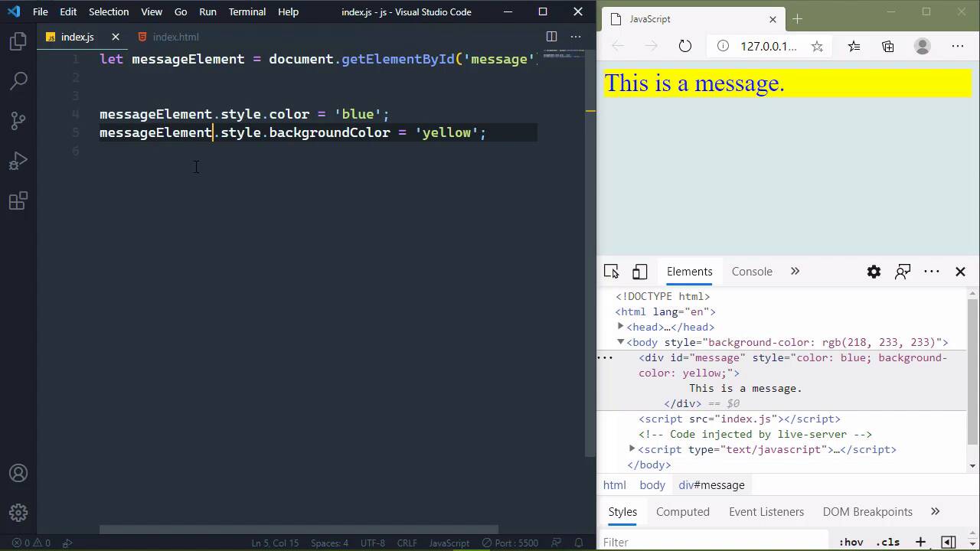The height and width of the screenshot is (551, 980).
Task: Open DevTools Settings gear
Action: click(x=874, y=272)
